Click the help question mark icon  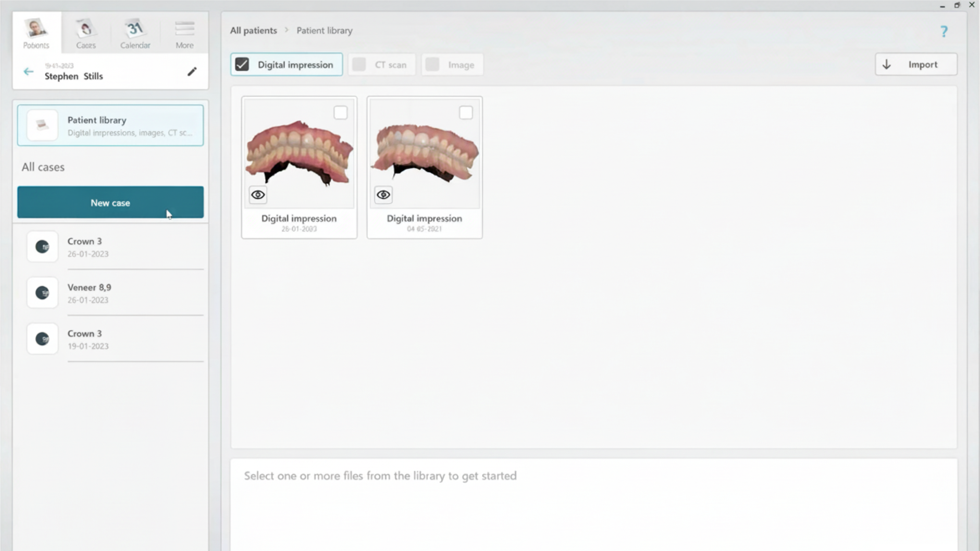tap(944, 31)
